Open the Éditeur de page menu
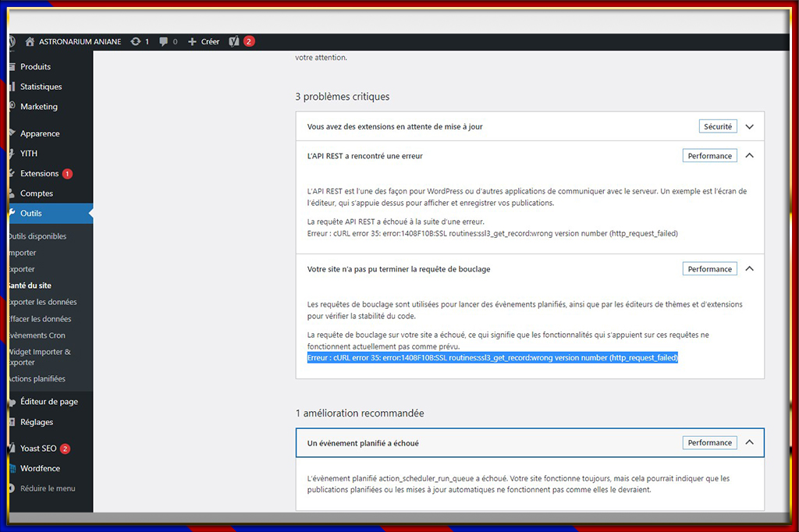The width and height of the screenshot is (799, 532). coord(51,402)
